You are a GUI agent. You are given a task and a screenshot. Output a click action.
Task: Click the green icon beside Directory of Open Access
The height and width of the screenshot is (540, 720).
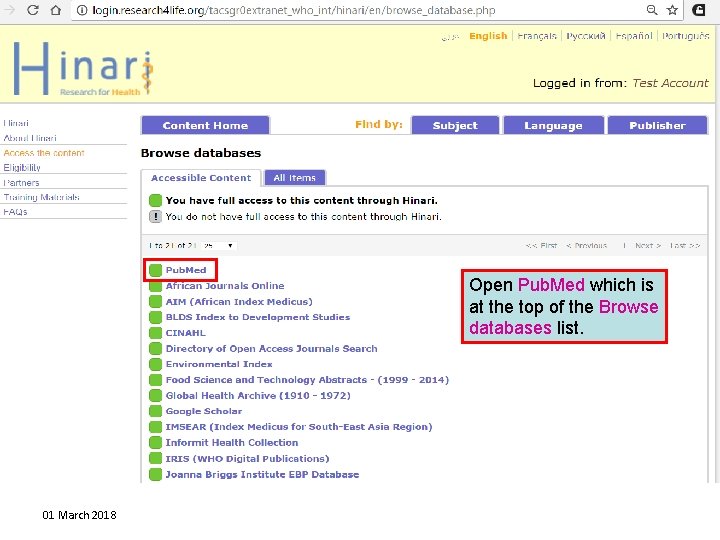156,349
